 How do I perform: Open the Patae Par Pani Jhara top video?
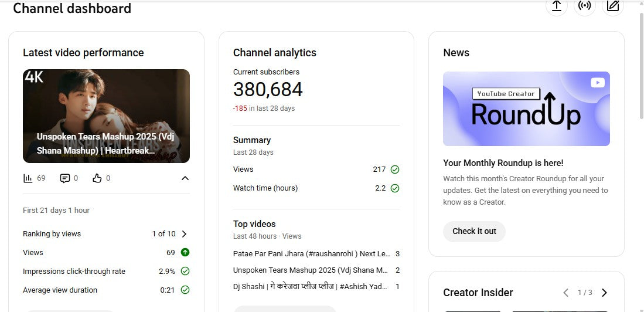pos(311,254)
